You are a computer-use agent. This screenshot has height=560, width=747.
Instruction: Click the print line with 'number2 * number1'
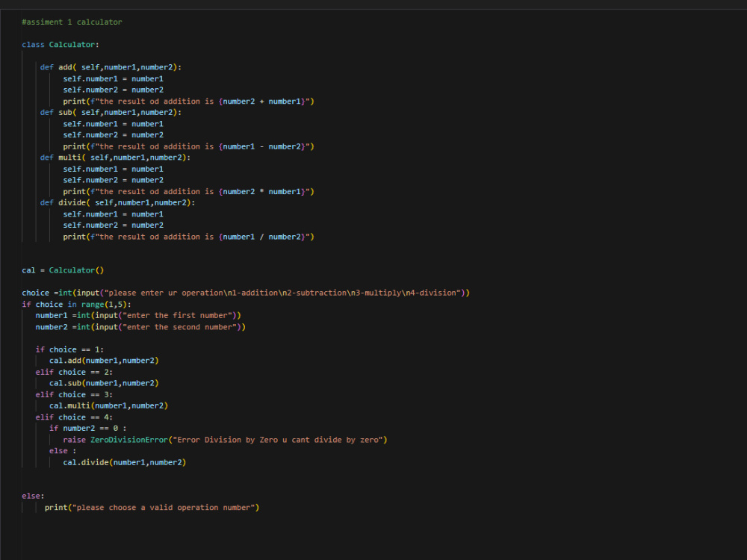coord(189,191)
